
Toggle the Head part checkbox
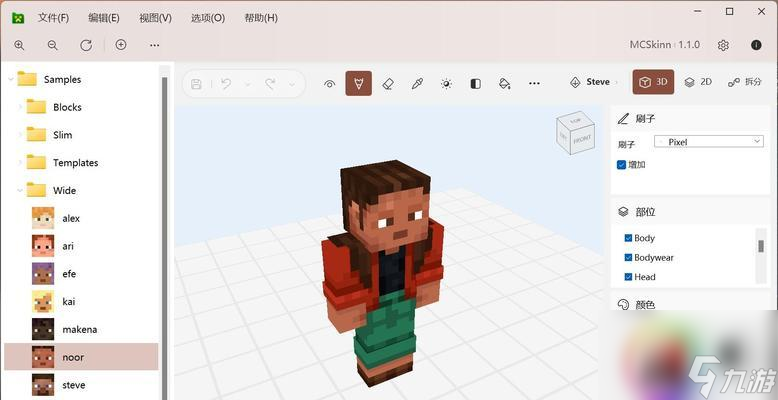tap(628, 277)
